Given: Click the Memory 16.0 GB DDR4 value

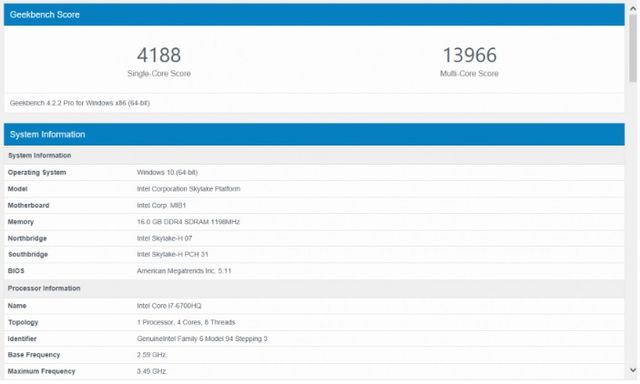Looking at the screenshot, I should (x=188, y=222).
